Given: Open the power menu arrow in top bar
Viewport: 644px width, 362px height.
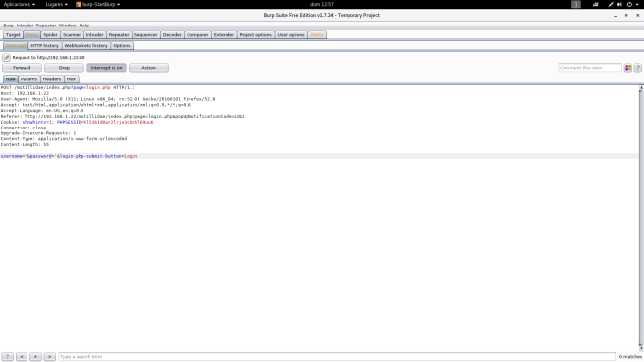Looking at the screenshot, I should [x=637, y=4].
